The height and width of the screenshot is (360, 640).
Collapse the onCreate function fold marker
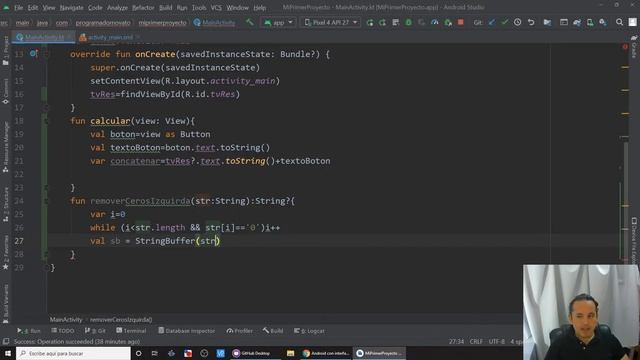click(46, 54)
